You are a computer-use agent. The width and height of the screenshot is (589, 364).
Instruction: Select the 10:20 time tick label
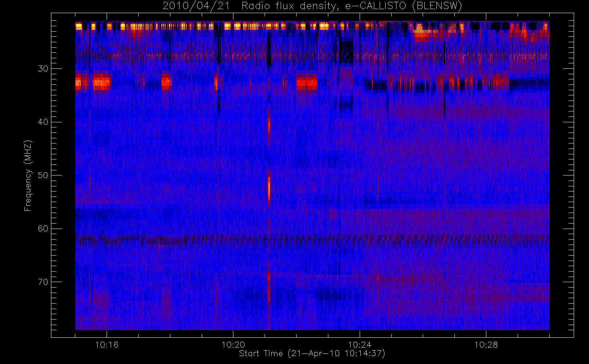[x=233, y=345]
